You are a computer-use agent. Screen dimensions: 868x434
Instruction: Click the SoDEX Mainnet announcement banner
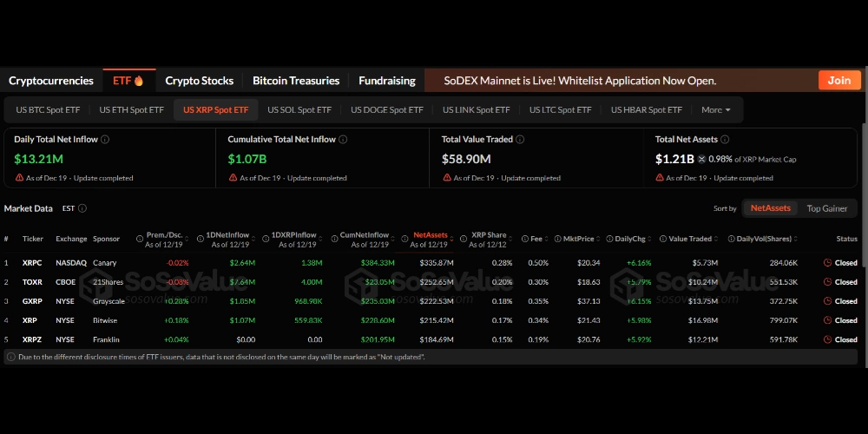coord(580,81)
